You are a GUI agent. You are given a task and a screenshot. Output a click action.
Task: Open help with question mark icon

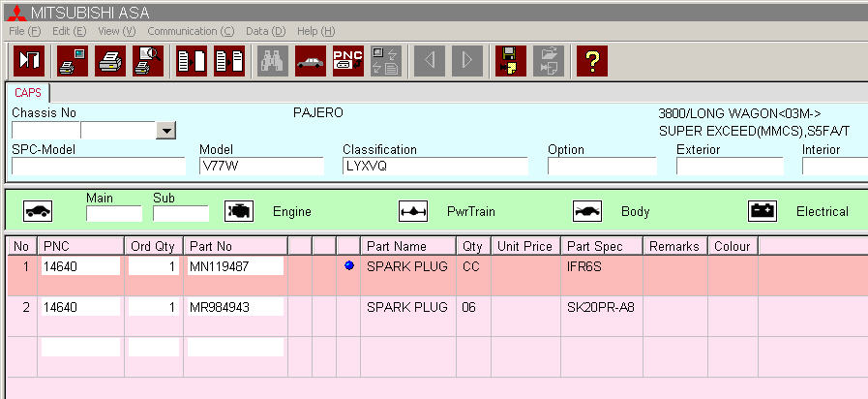[591, 60]
